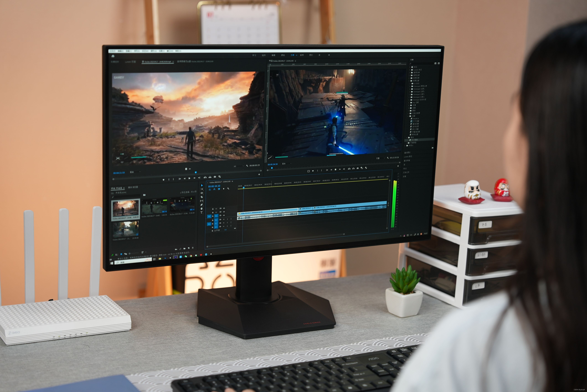Toggle lock on V2 track

[x=213, y=212]
